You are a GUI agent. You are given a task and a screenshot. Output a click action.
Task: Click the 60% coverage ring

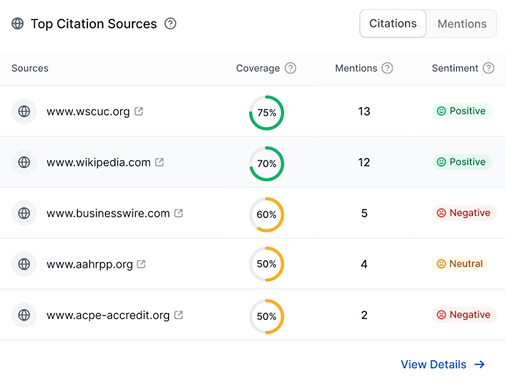click(267, 214)
